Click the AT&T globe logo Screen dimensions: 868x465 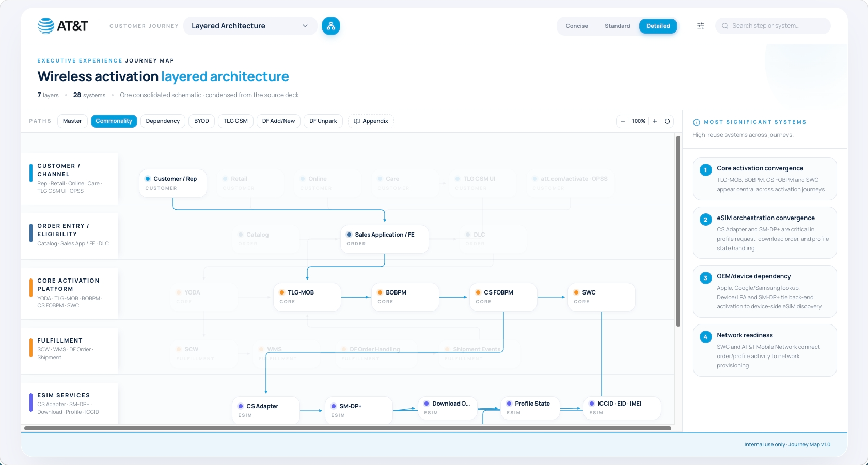46,26
